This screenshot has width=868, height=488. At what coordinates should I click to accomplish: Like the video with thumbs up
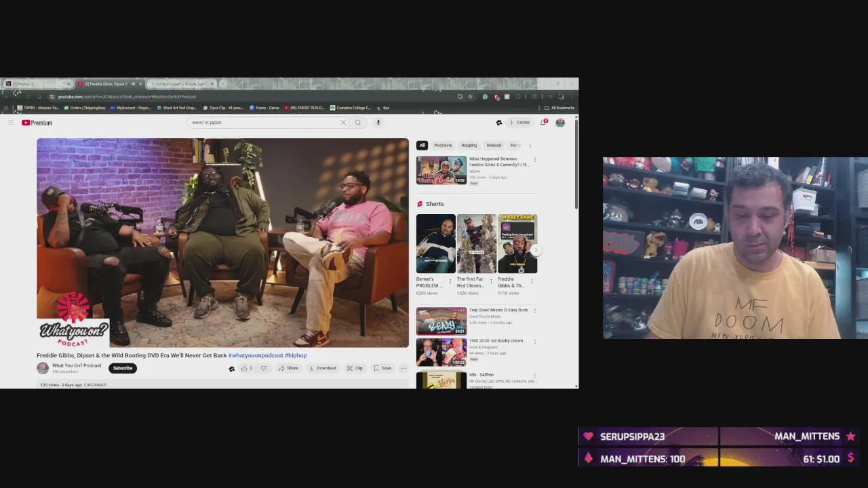click(x=246, y=368)
